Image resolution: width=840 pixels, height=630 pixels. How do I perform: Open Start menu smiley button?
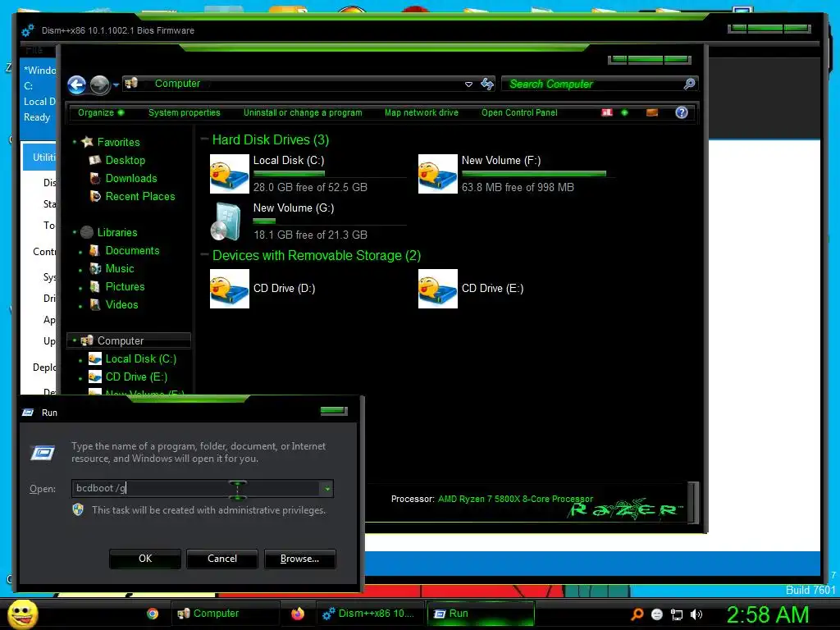[x=22, y=614]
